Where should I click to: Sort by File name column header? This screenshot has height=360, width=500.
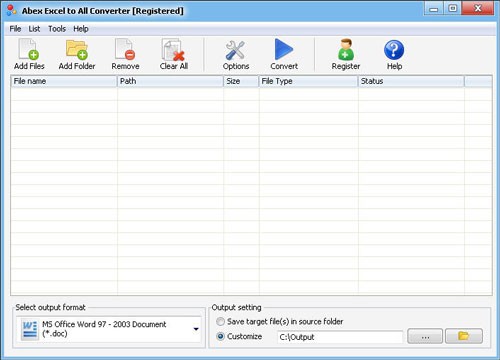pos(64,81)
